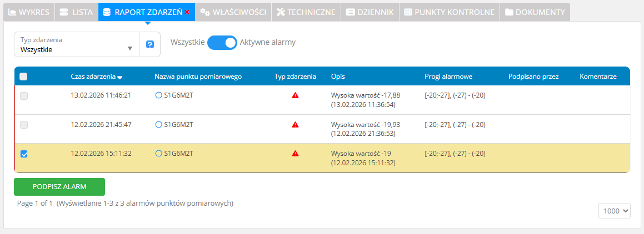Sort by Czas zdarzenia column arrow

[x=120, y=77]
